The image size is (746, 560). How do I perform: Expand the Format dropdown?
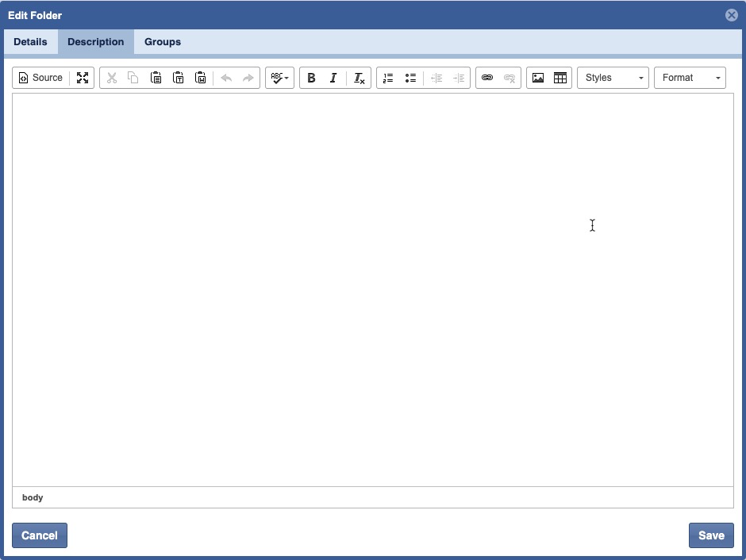pos(690,78)
